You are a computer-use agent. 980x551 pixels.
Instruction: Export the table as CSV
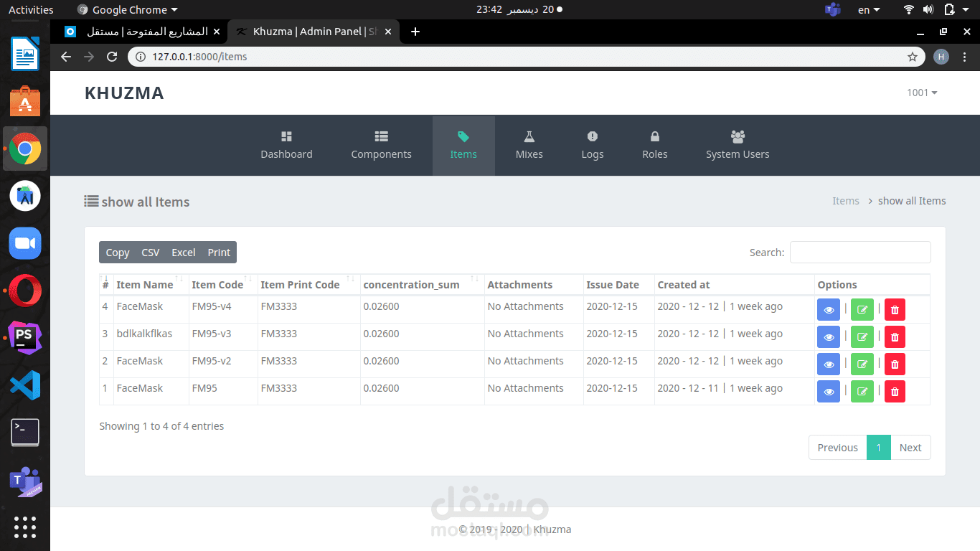(x=151, y=253)
